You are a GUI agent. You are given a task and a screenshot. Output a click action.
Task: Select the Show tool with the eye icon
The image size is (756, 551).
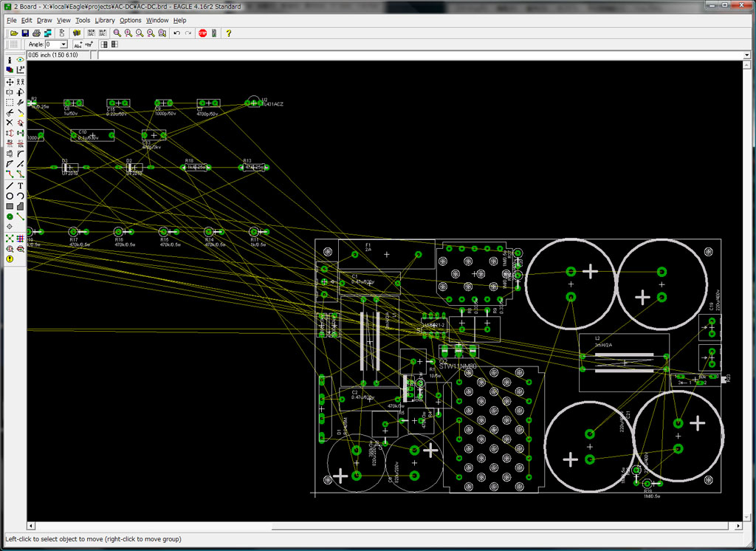coord(20,60)
